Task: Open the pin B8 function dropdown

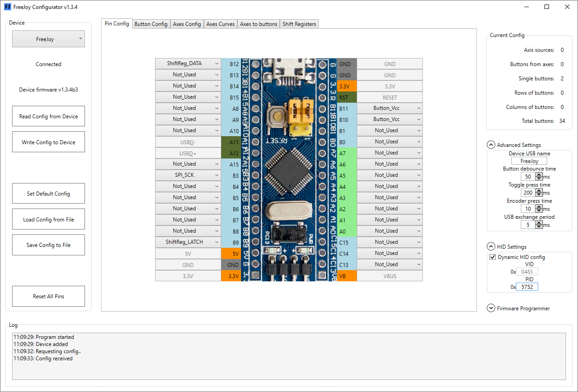Action: click(x=188, y=231)
